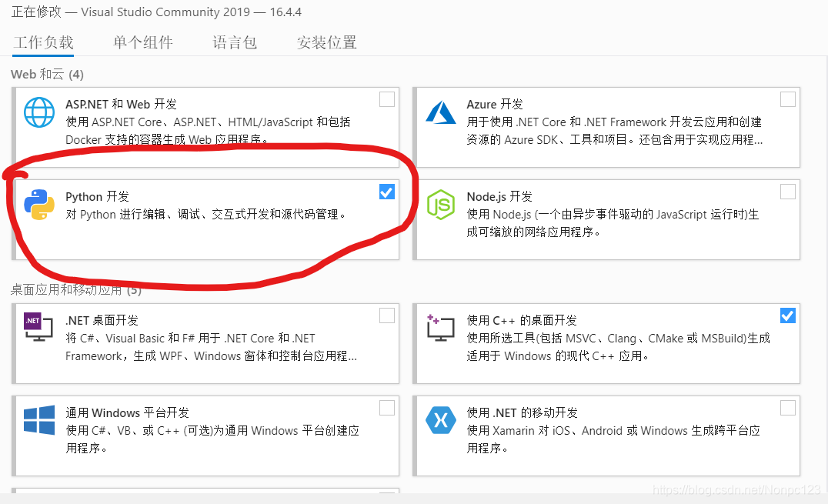
Task: Click the Azure SDK description text
Action: point(614,131)
